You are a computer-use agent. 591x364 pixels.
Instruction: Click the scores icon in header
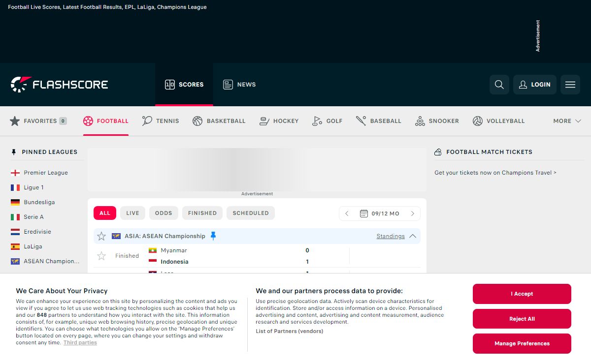point(170,85)
